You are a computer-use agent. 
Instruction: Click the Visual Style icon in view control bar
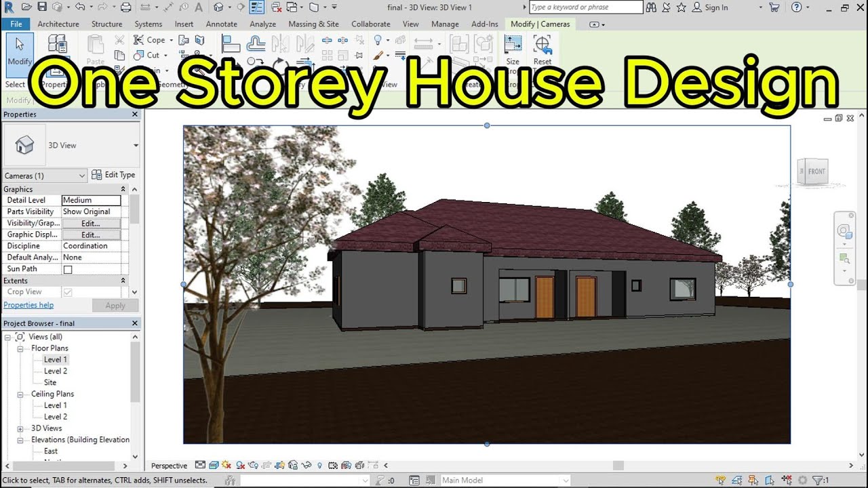[214, 465]
